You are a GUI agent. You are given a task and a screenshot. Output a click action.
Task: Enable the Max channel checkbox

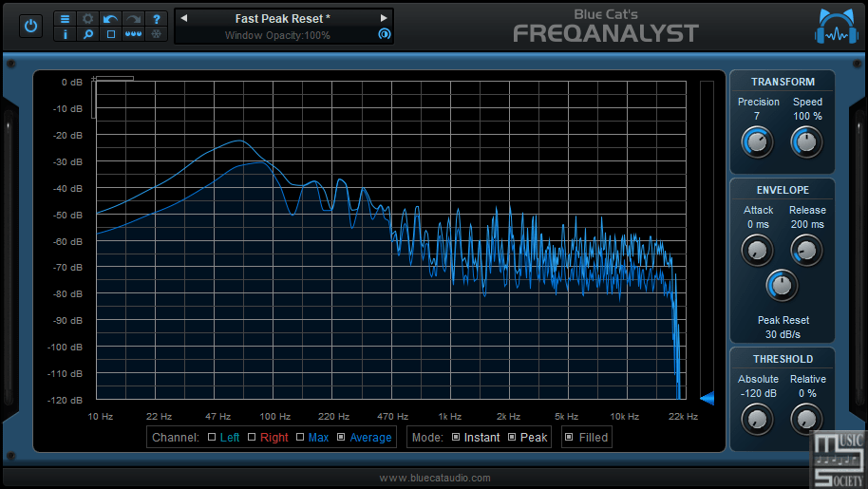point(300,437)
